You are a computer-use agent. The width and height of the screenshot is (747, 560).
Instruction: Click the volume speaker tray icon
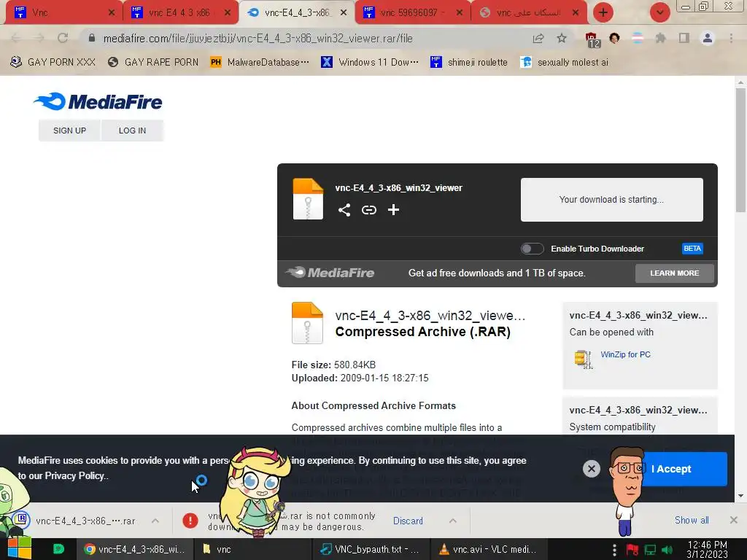[667, 550]
